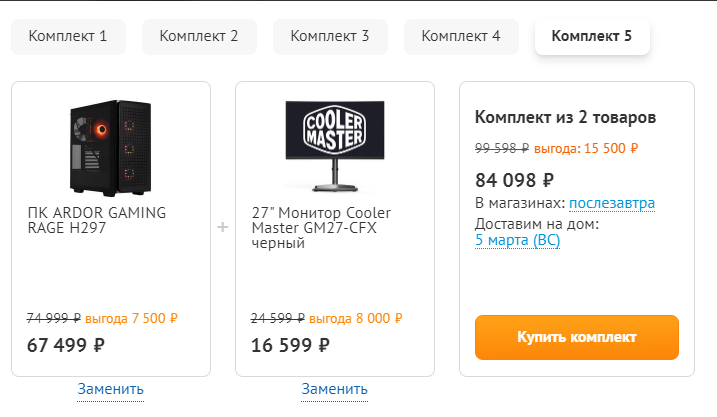Open the послезавтра store availability link
The height and width of the screenshot is (417, 717).
[x=612, y=204]
